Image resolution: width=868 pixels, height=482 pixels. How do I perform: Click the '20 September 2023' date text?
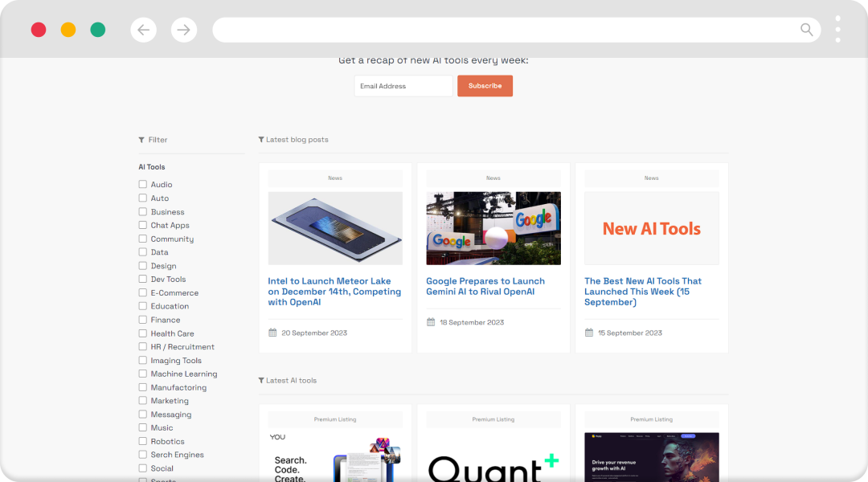tap(314, 333)
